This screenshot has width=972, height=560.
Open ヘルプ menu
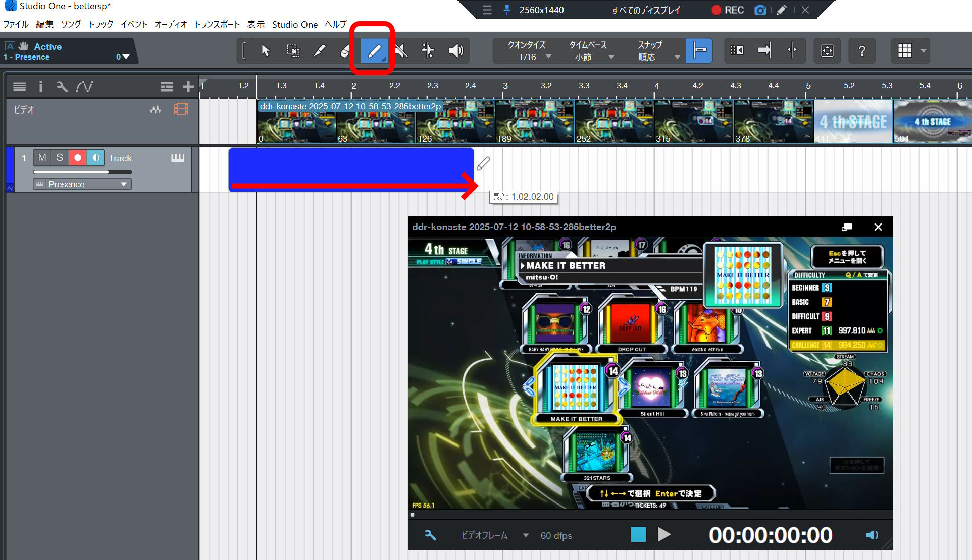pyautogui.click(x=336, y=24)
